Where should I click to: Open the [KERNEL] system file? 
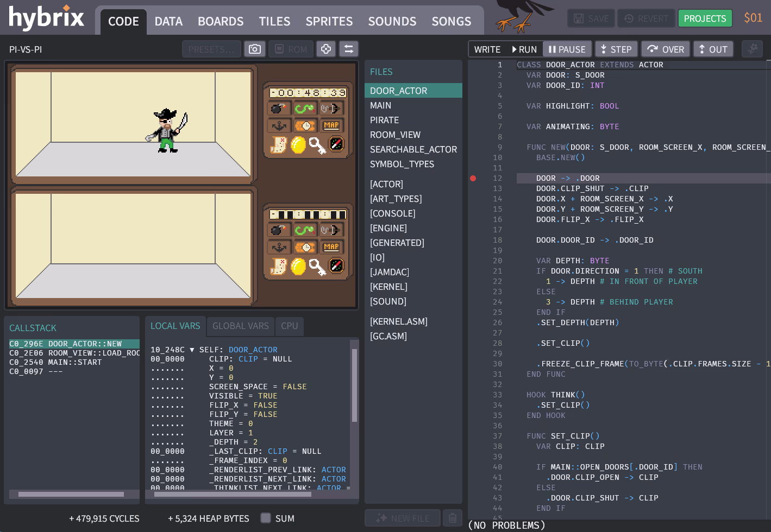(x=388, y=287)
